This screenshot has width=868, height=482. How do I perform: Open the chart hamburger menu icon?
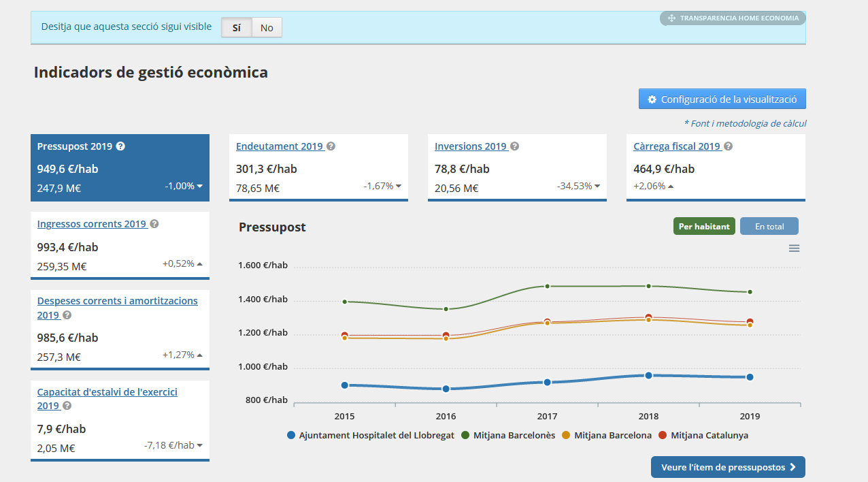click(x=794, y=248)
